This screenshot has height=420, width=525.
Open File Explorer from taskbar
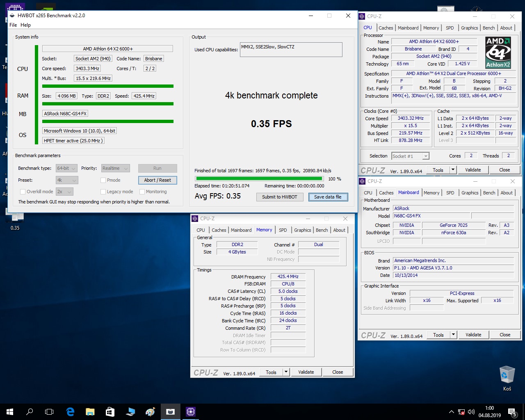click(x=90, y=412)
